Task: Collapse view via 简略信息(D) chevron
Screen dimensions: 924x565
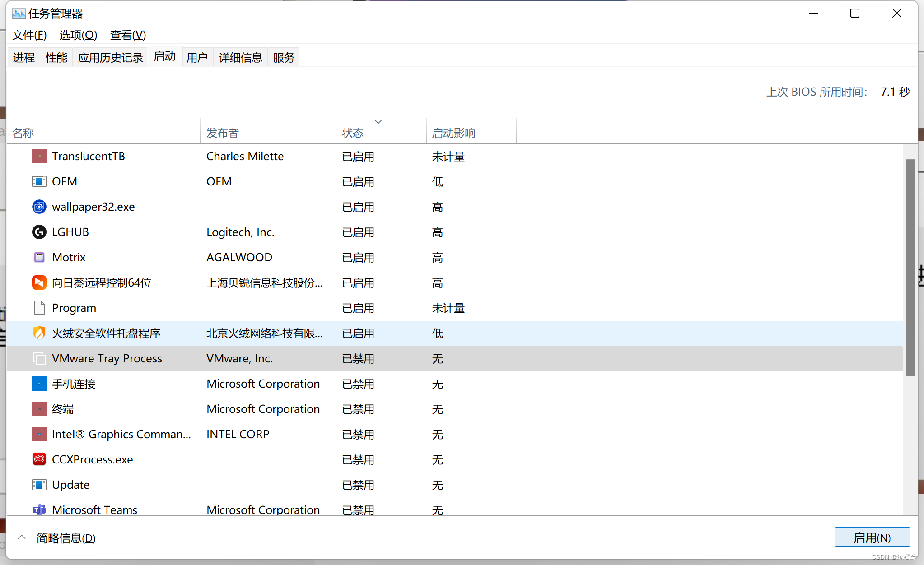Action: click(x=21, y=537)
